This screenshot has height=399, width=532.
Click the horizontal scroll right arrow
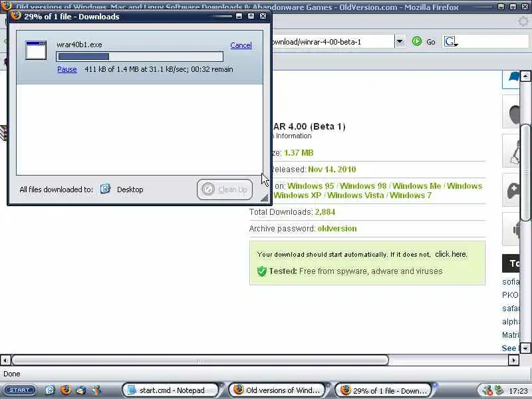(513, 360)
